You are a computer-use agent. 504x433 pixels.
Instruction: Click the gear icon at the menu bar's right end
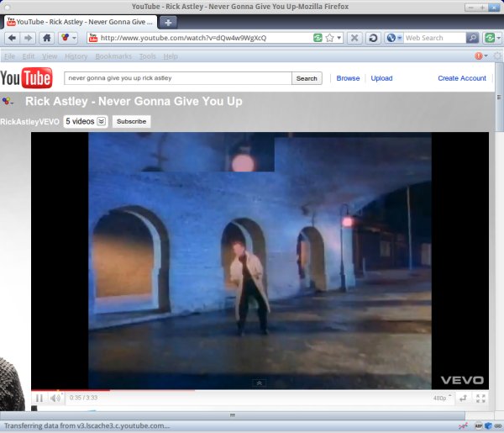click(497, 56)
